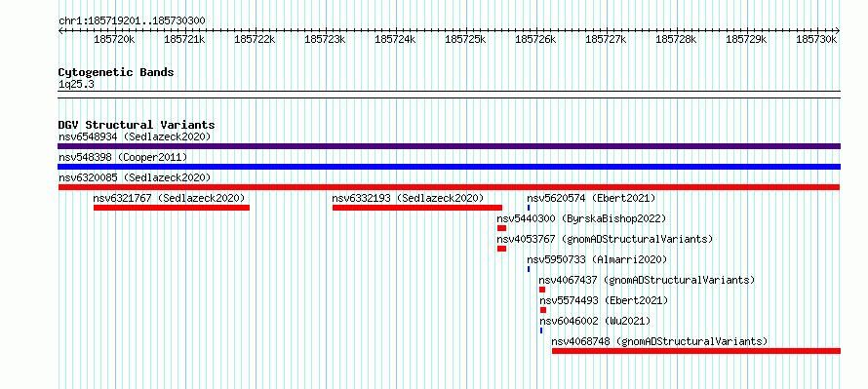Click the Cytogenetic Bands track title
The width and height of the screenshot is (868, 389).
(116, 72)
